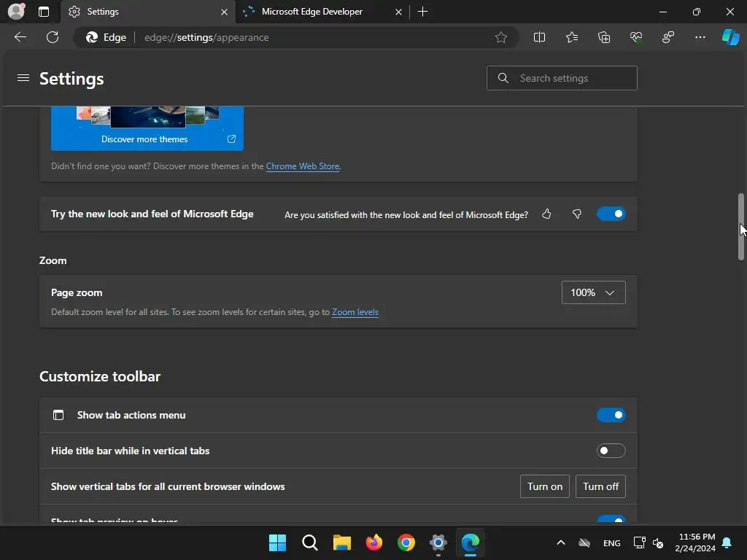Close the Microsoft Edge Developer tab

click(x=398, y=12)
